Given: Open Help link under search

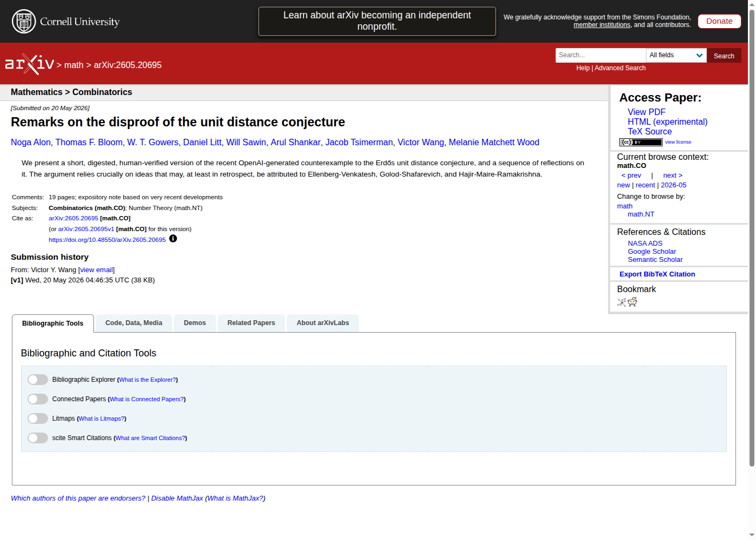Looking at the screenshot, I should pyautogui.click(x=583, y=68).
